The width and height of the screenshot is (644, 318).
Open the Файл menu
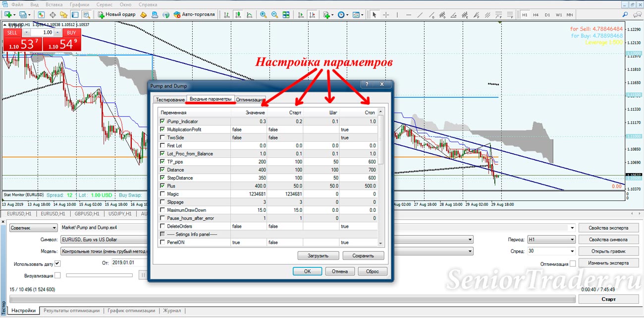(x=17, y=4)
